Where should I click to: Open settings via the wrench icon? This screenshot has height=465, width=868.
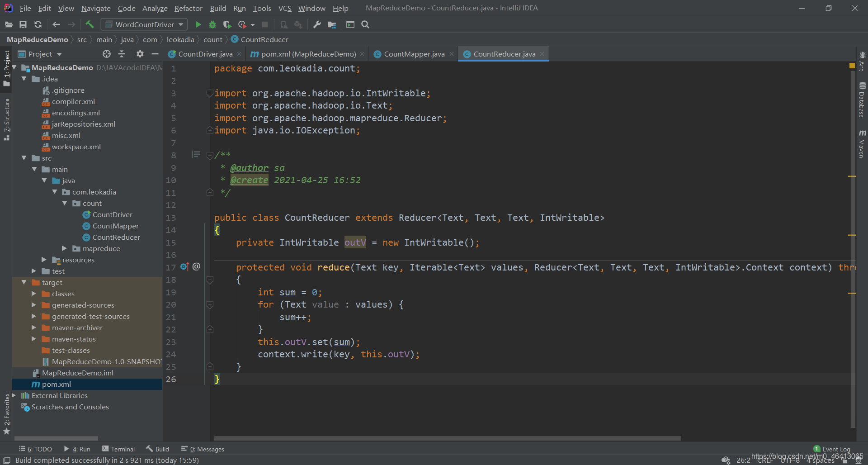317,24
